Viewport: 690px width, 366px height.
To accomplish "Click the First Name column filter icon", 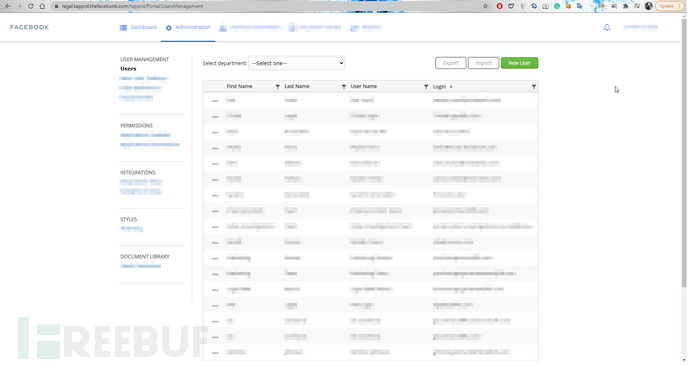I will (x=278, y=87).
